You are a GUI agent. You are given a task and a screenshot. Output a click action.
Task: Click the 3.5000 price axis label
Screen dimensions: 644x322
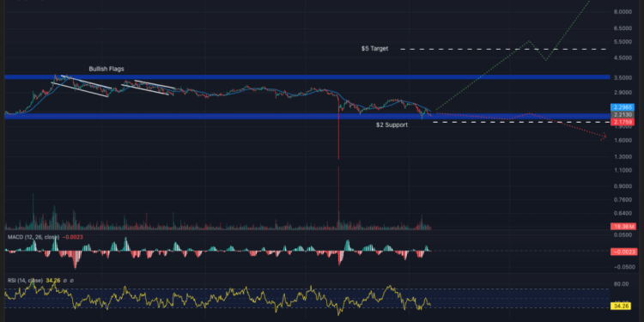623,77
